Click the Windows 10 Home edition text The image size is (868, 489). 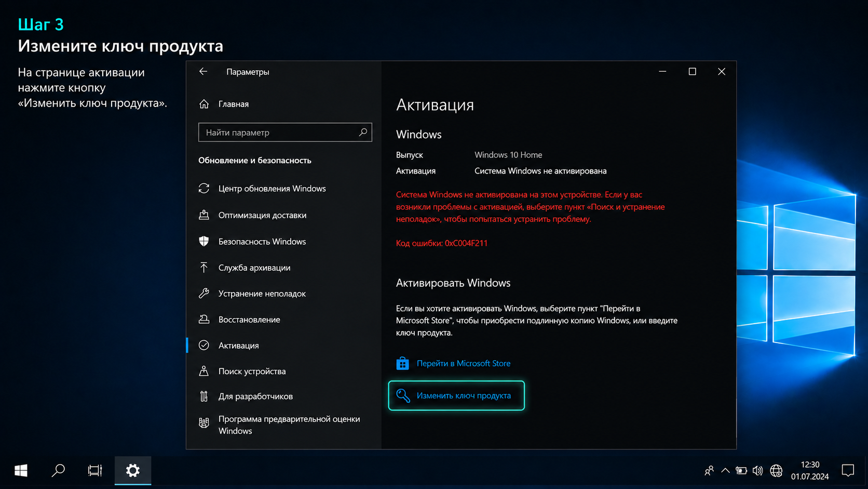508,155
